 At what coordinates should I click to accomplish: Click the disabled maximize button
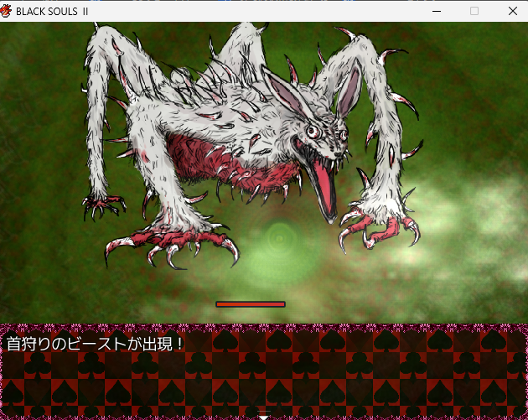click(474, 11)
